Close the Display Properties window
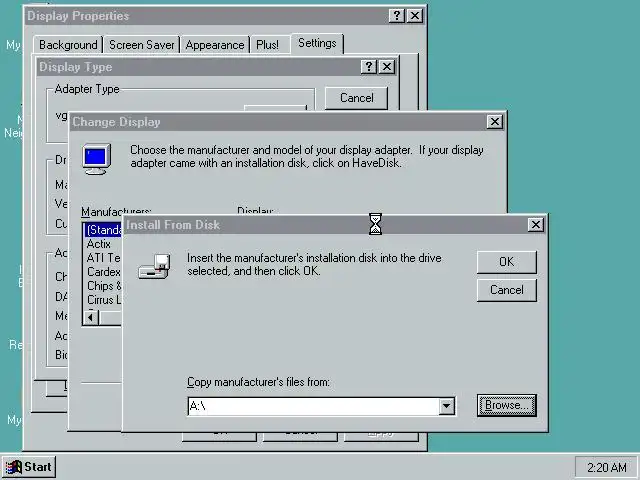Screen dimensions: 640x480 [415, 16]
